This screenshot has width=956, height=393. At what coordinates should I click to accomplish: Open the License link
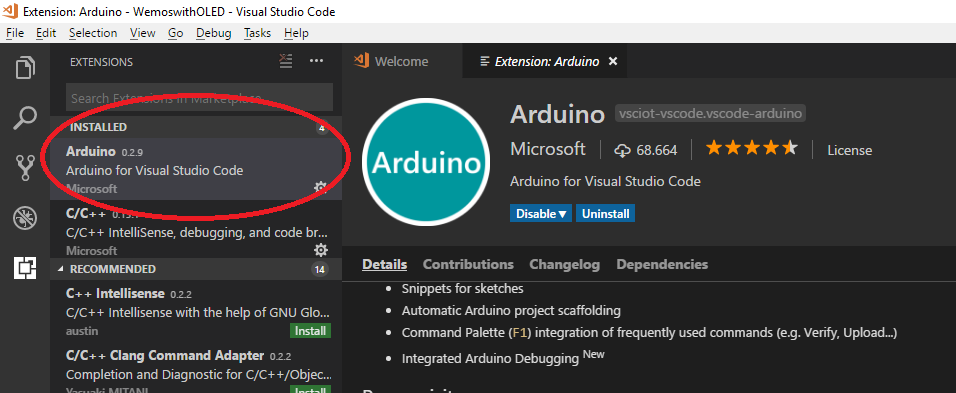(x=849, y=150)
